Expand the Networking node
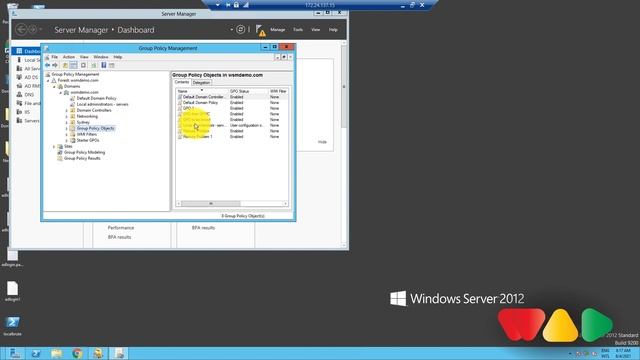The height and width of the screenshot is (360, 640). (x=67, y=117)
